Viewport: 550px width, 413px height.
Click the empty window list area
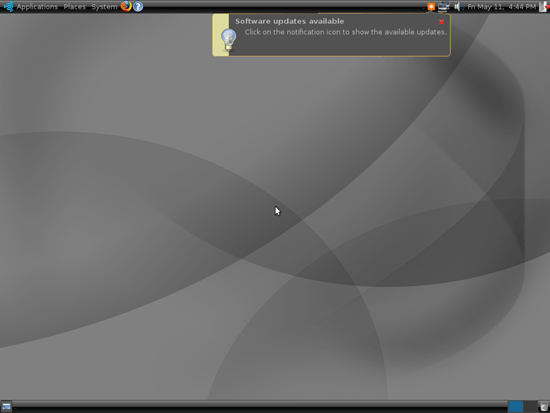tap(260, 407)
